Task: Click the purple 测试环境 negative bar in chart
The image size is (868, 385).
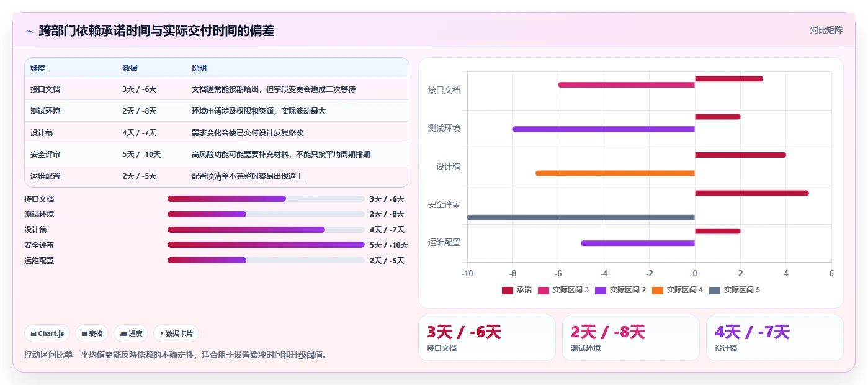Action: click(x=604, y=129)
